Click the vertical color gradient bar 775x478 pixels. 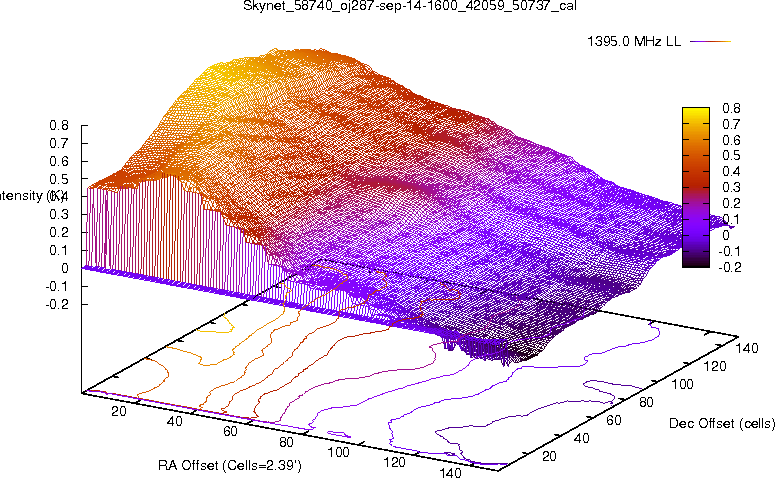(696, 187)
